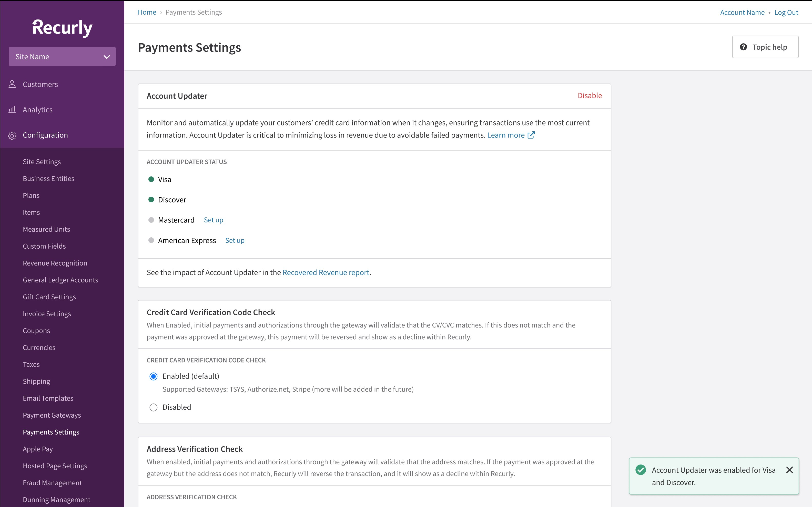Dismiss the Account Updater notification with X

point(789,470)
